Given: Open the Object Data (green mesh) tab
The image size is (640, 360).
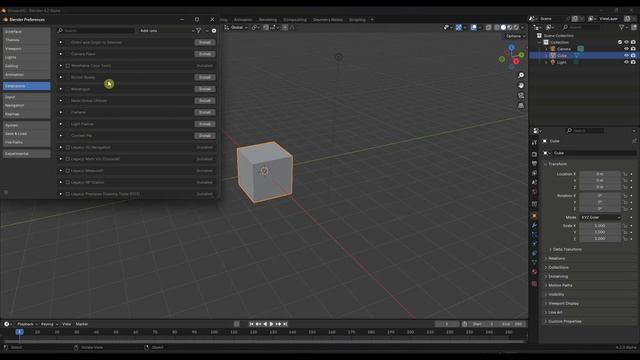Looking at the screenshot, I should [534, 262].
